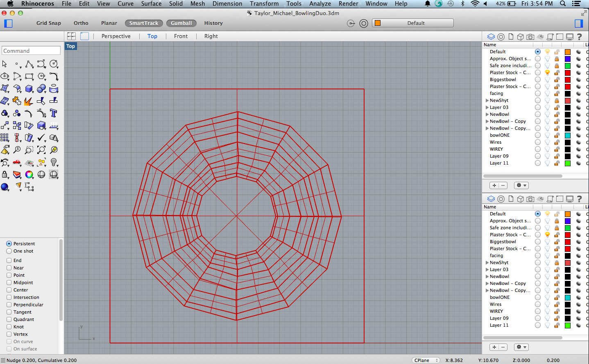Screen dimensions: 589x364
Task: Tick the Perpendicular osnap checkbox
Action: 9,305
